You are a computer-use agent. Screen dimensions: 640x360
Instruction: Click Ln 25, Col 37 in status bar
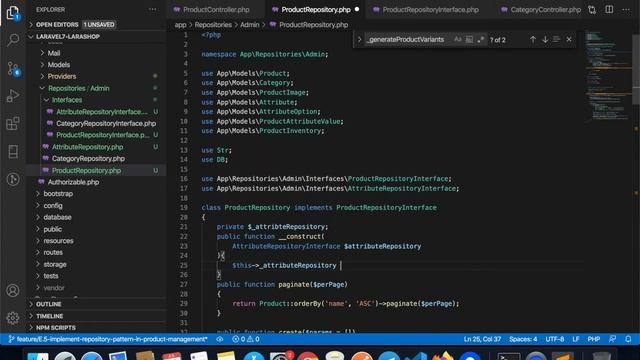482,339
